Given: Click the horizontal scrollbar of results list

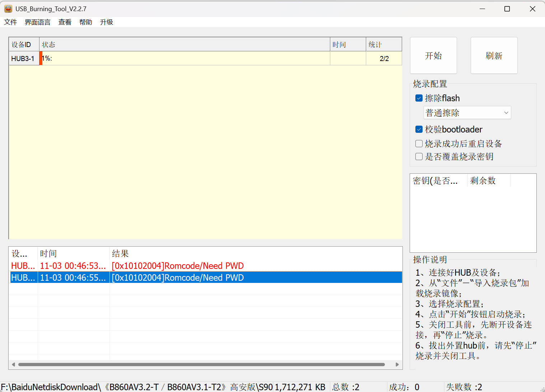Looking at the screenshot, I should click(x=201, y=364).
